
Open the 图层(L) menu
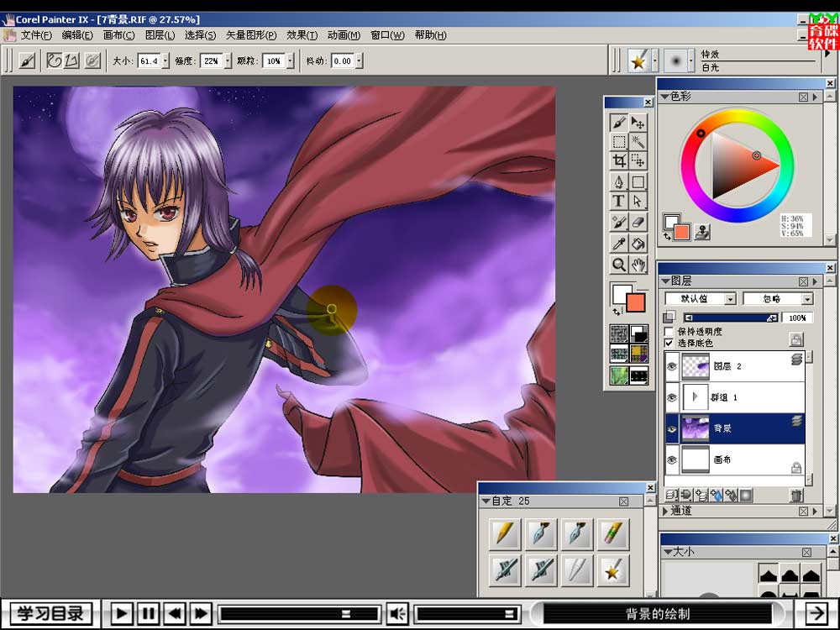click(160, 35)
